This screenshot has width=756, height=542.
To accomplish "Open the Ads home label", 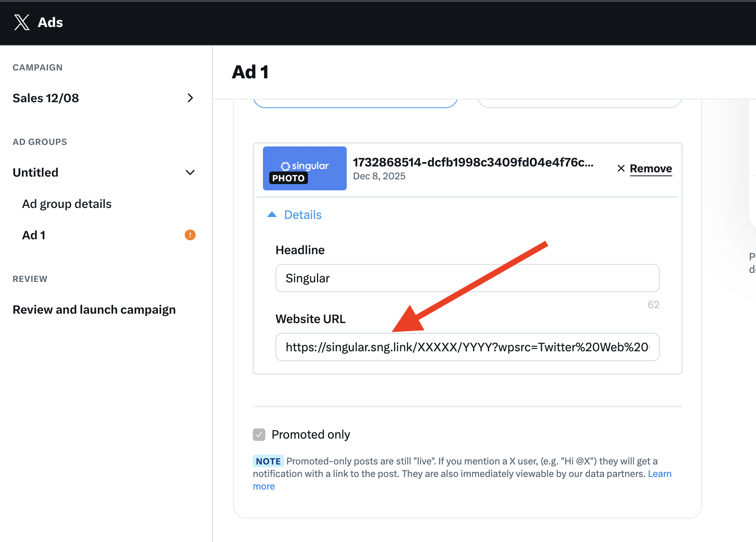I will pyautogui.click(x=50, y=22).
